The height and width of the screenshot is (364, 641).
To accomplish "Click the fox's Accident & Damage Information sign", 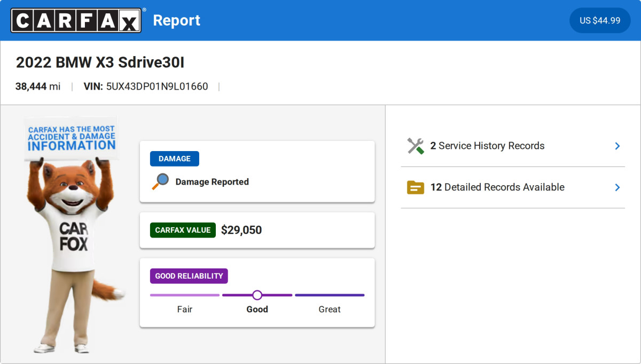I will [71, 138].
